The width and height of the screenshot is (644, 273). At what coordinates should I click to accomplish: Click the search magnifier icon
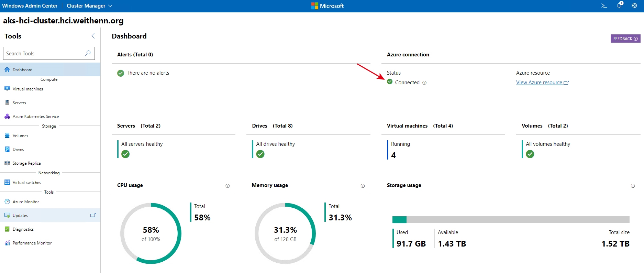88,53
